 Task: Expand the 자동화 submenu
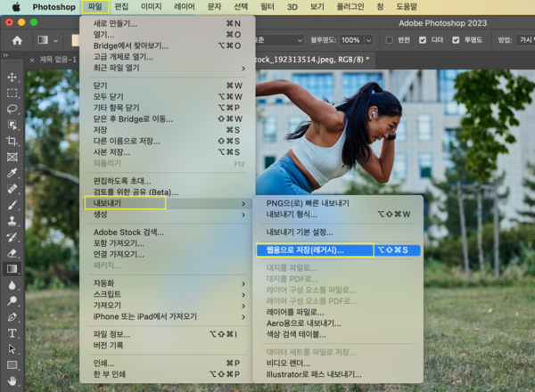pyautogui.click(x=169, y=283)
